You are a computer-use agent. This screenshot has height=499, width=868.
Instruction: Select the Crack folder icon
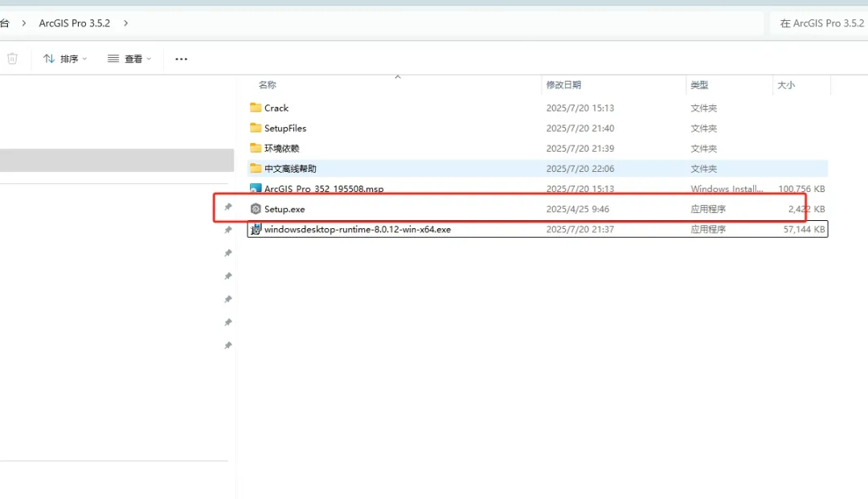pos(256,108)
